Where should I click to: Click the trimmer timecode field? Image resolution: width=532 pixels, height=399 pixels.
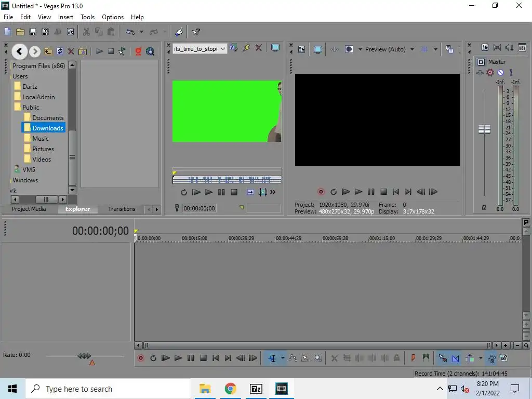tap(199, 208)
